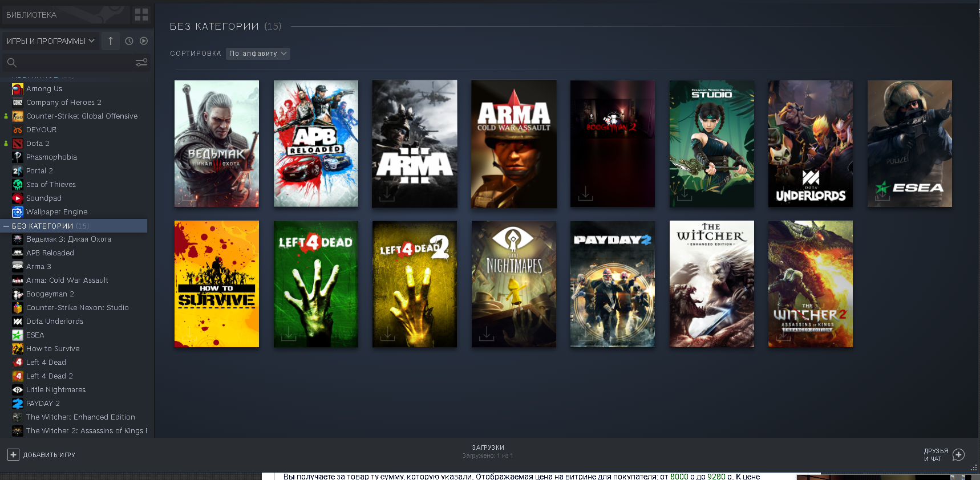
Task: Click the add game plus icon
Action: tap(13, 455)
